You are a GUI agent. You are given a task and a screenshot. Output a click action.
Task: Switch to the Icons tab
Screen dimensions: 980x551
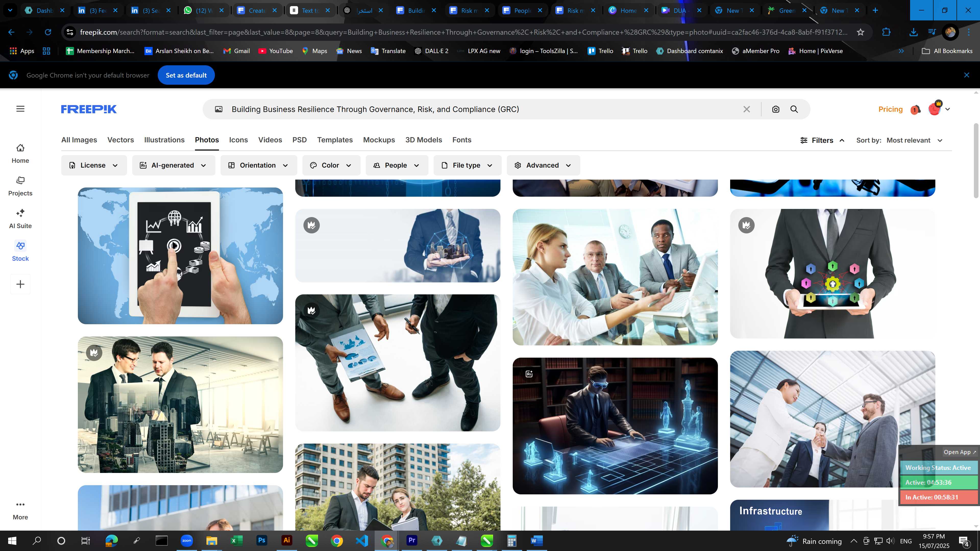tap(239, 140)
